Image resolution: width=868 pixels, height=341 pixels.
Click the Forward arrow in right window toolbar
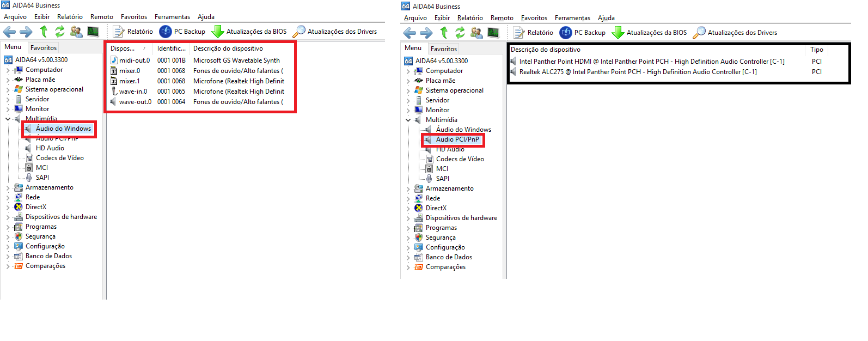tap(426, 33)
